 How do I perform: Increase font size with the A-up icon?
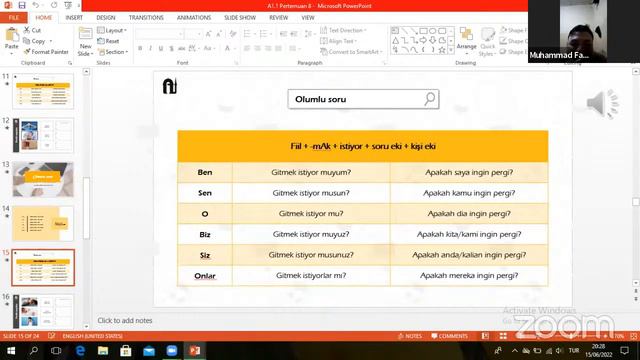point(209,34)
